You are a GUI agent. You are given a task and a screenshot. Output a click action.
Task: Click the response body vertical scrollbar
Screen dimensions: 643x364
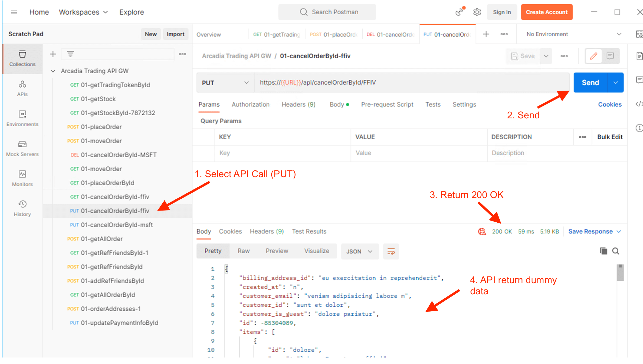620,273
